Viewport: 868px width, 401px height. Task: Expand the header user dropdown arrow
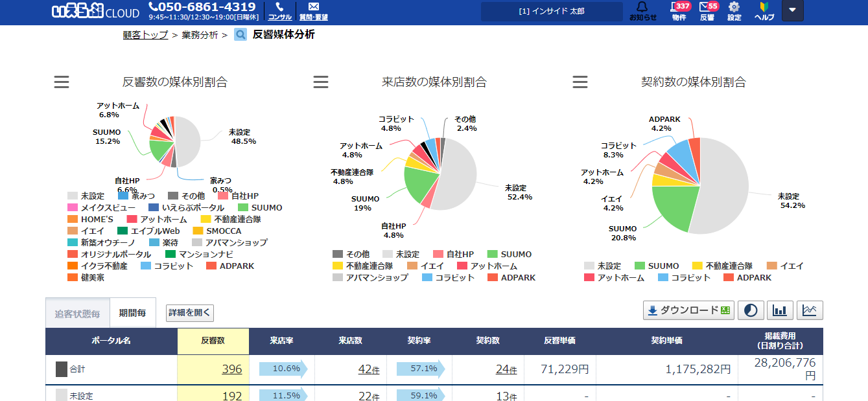pyautogui.click(x=792, y=11)
